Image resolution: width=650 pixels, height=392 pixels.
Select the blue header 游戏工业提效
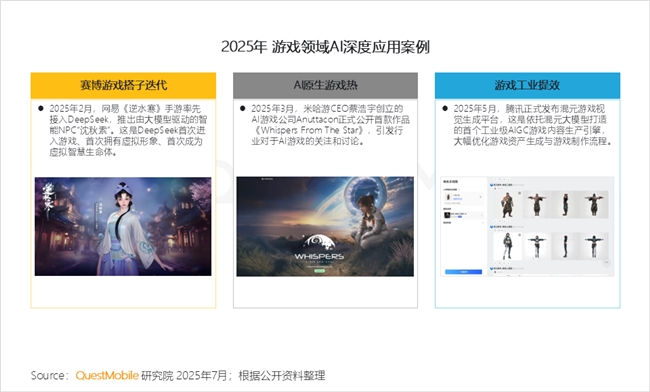(x=527, y=85)
